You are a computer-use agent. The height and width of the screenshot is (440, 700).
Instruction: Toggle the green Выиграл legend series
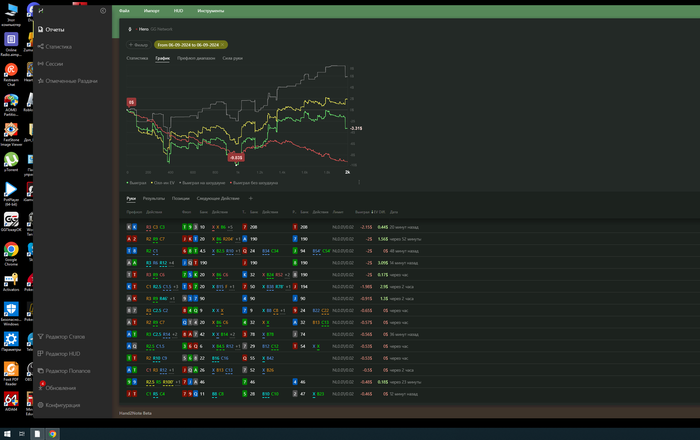coord(137,183)
